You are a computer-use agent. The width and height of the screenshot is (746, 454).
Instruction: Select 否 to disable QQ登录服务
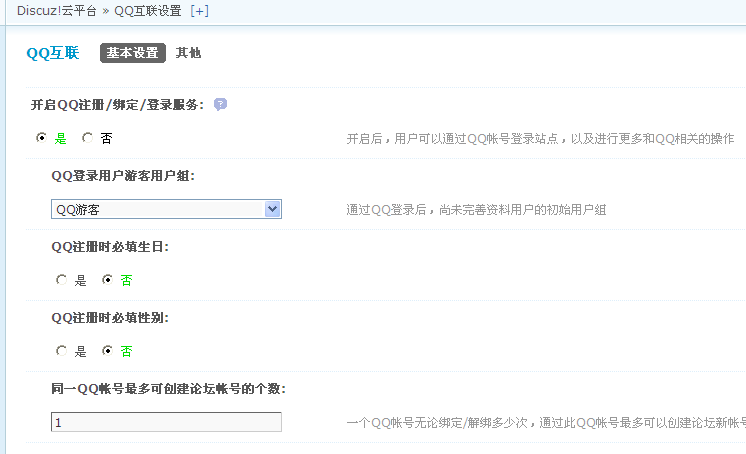pyautogui.click(x=88, y=138)
